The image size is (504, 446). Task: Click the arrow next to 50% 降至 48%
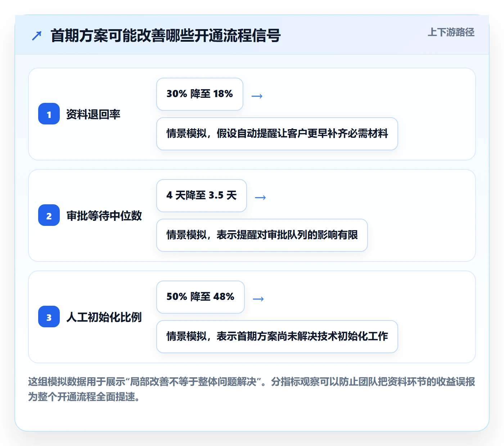click(x=258, y=299)
